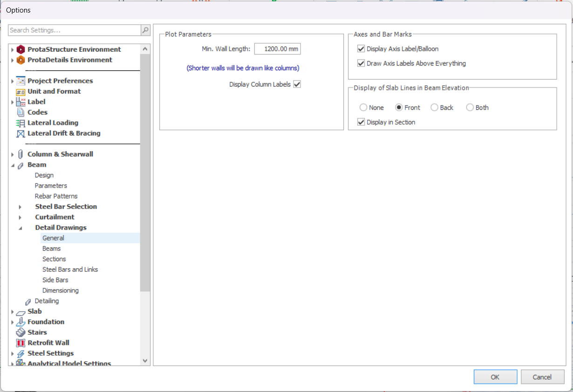Collapse the Detail Drawings section
The height and width of the screenshot is (392, 573).
pyautogui.click(x=20, y=227)
